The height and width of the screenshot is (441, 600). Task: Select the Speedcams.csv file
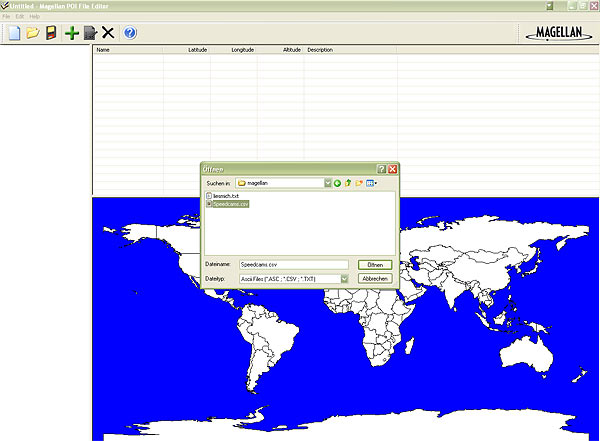click(228, 204)
